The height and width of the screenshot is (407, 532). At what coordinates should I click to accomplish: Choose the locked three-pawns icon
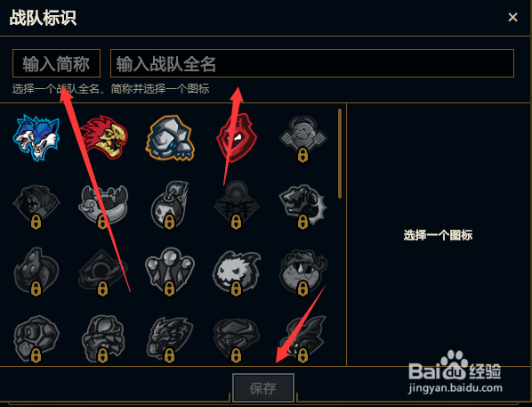170,272
